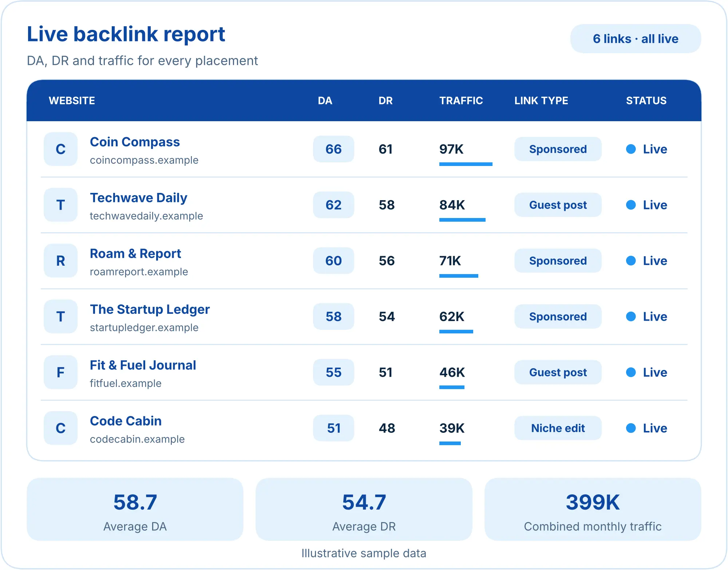Click the '6 links · all live' badge
728x570 pixels.
tap(636, 39)
